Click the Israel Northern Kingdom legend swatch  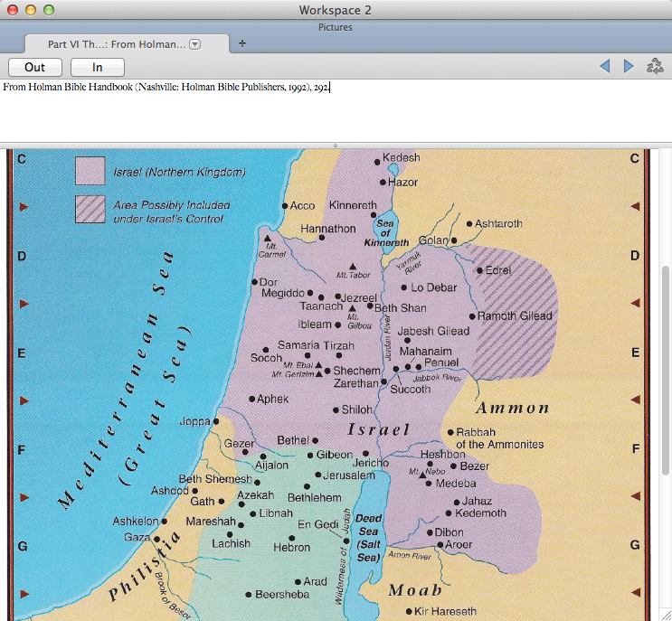point(90,171)
